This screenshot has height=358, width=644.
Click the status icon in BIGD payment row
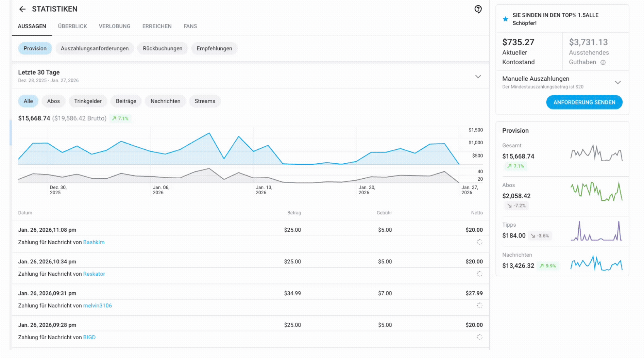(479, 337)
